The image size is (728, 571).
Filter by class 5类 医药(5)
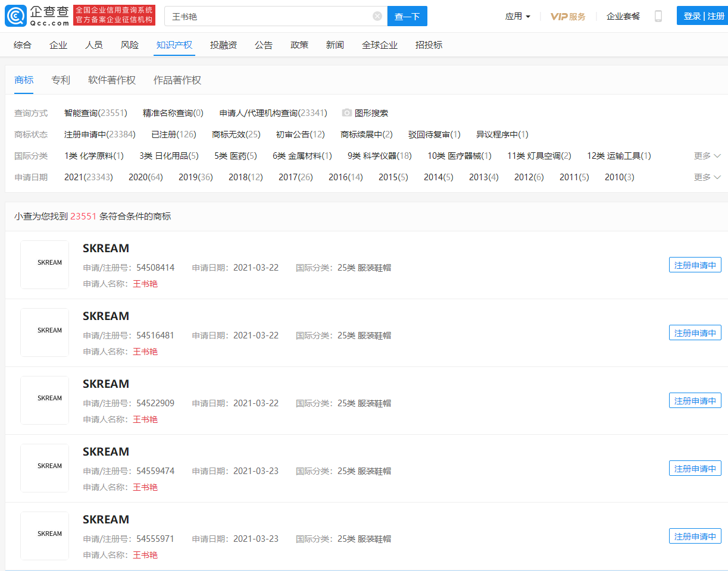tap(236, 156)
